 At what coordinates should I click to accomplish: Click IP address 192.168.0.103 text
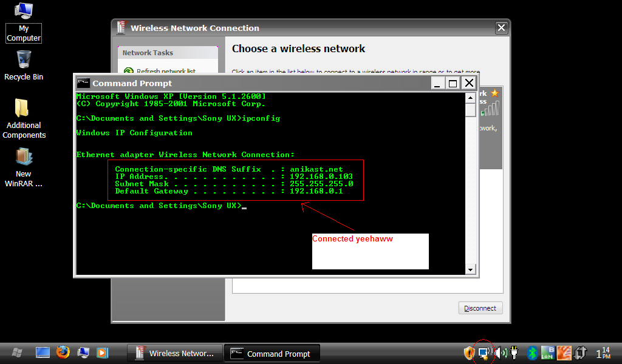pos(321,177)
